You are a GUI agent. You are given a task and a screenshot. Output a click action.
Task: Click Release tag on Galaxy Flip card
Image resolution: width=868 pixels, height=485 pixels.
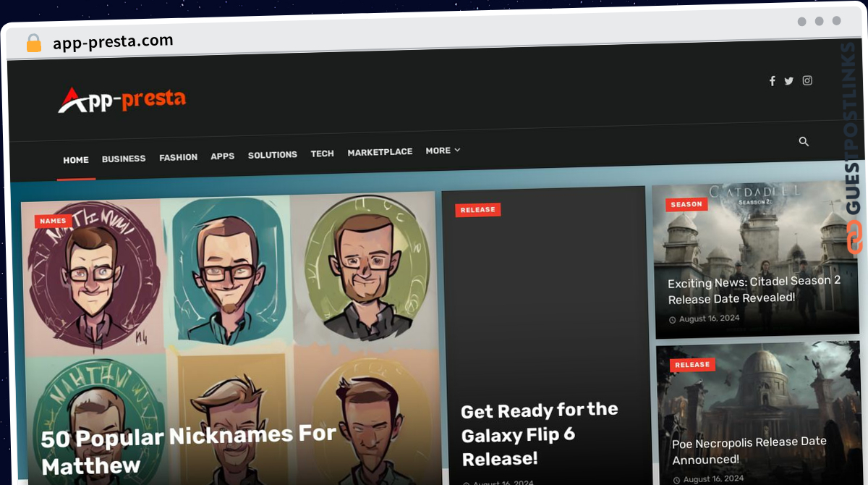click(x=478, y=210)
